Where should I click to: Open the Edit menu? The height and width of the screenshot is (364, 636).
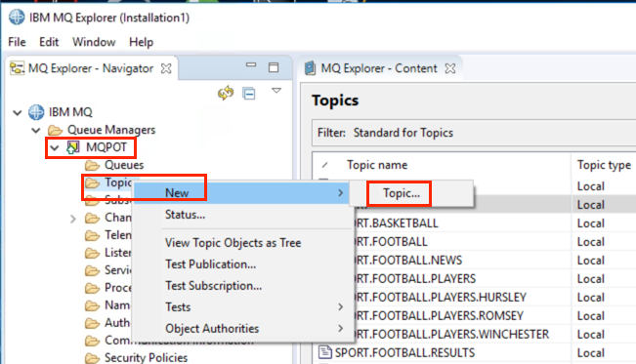coord(49,42)
